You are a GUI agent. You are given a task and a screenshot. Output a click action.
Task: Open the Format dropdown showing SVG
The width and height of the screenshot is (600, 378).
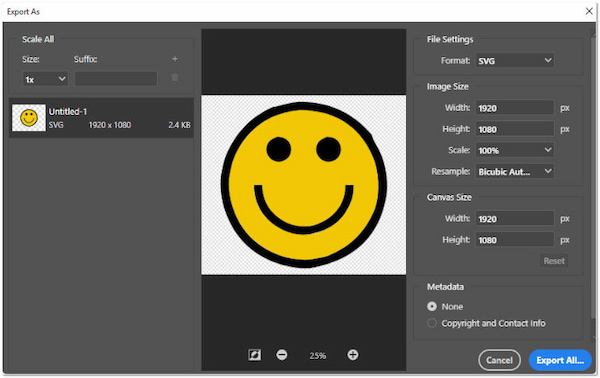click(x=514, y=60)
